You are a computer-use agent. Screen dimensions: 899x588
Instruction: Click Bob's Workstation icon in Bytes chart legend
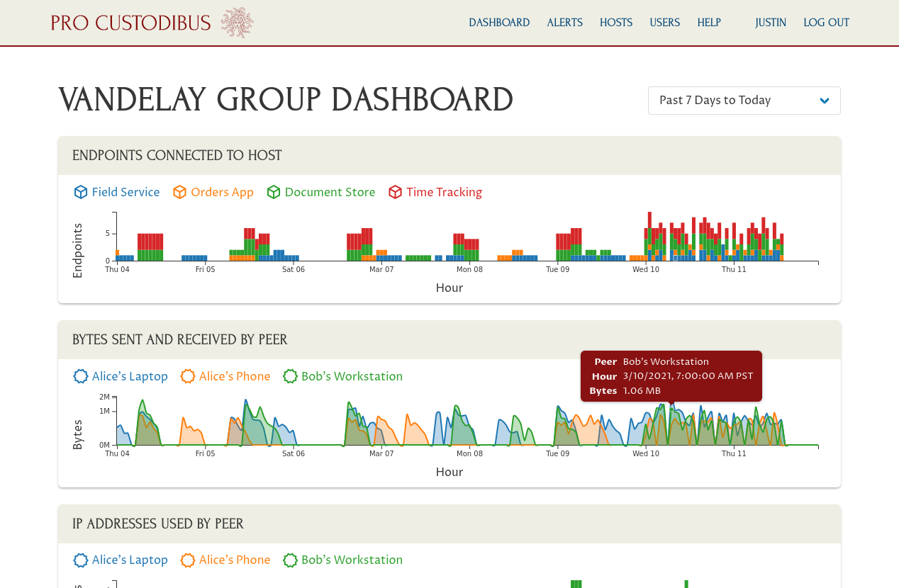coord(290,376)
